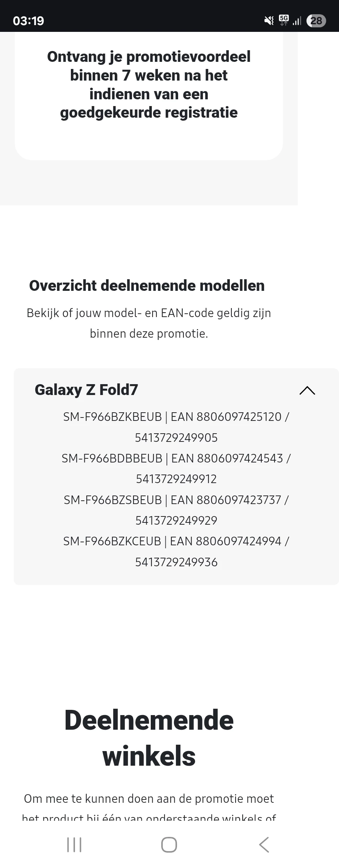Tap the promotievoordeel info card text
The height and width of the screenshot is (868, 339).
[149, 84]
